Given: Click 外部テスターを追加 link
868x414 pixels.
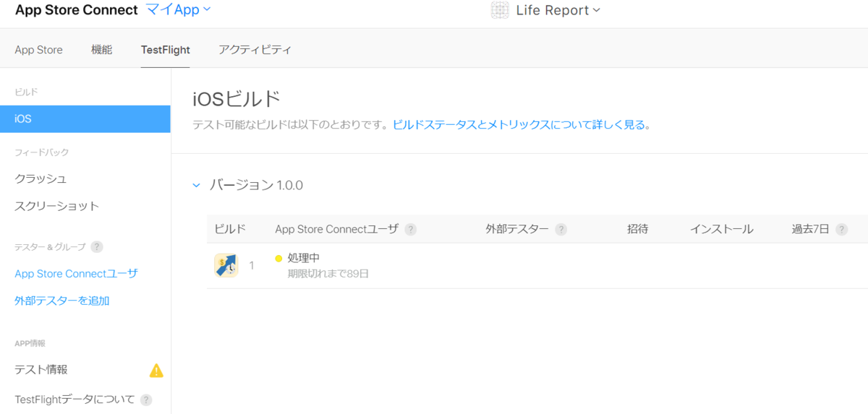Looking at the screenshot, I should (62, 301).
